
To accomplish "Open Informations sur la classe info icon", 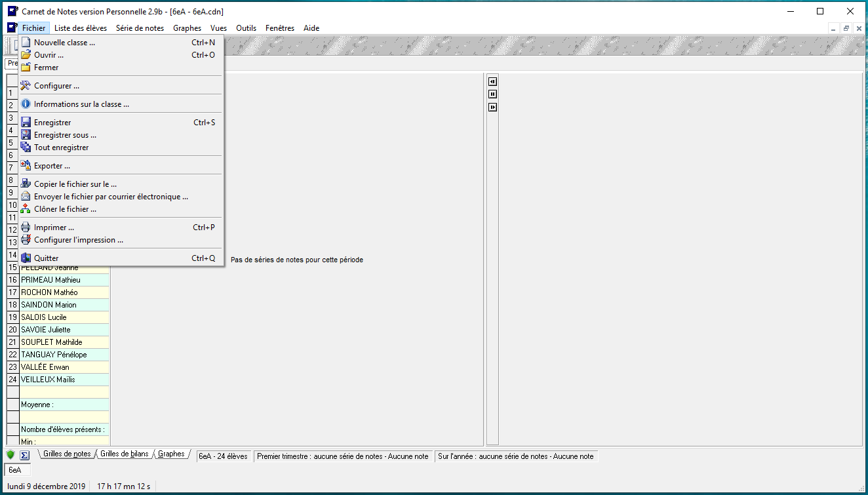I will [x=26, y=104].
